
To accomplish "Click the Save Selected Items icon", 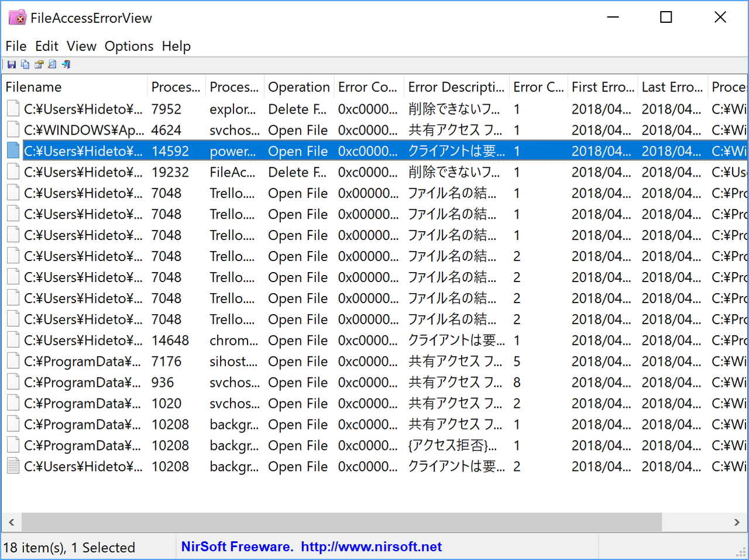I will (x=12, y=64).
